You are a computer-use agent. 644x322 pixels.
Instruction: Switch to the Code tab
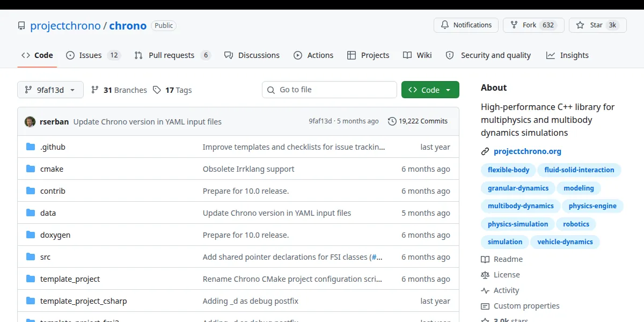(x=37, y=55)
